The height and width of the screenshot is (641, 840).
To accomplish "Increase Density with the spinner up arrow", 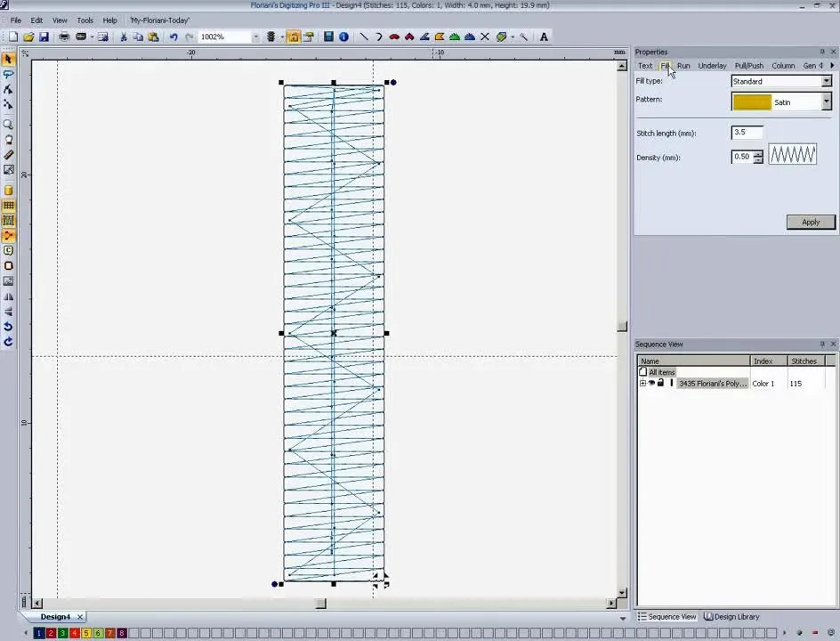I will [758, 154].
